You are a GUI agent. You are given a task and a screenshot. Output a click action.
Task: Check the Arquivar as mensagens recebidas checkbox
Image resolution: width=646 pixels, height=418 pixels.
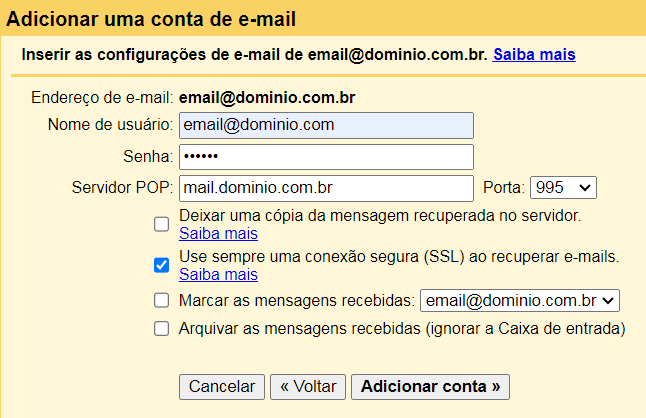coord(161,328)
